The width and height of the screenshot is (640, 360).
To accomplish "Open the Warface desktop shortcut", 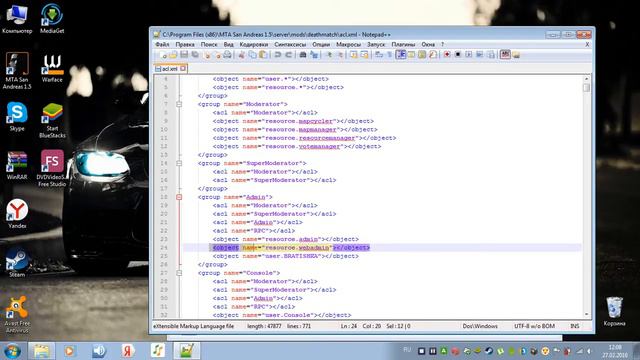I will (x=52, y=68).
